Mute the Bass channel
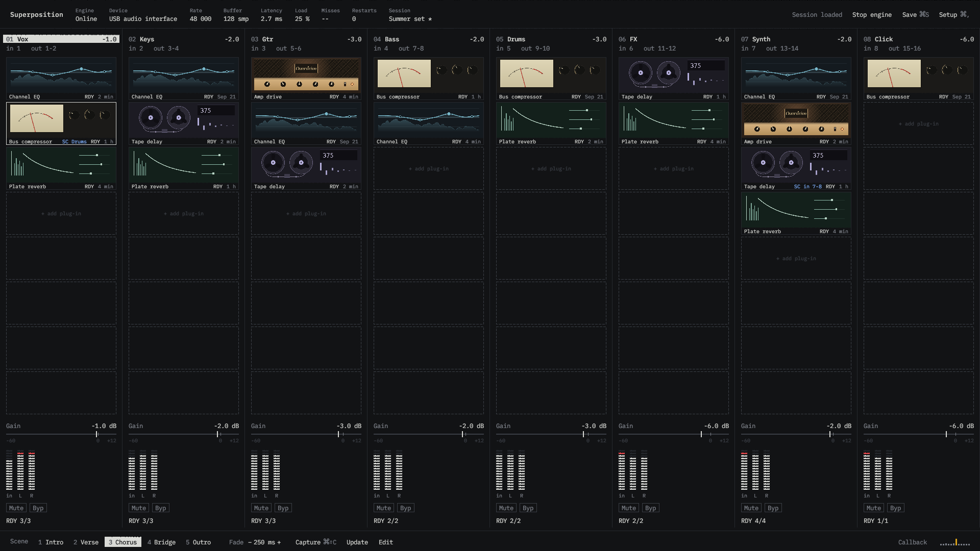This screenshot has height=551, width=980. click(384, 508)
